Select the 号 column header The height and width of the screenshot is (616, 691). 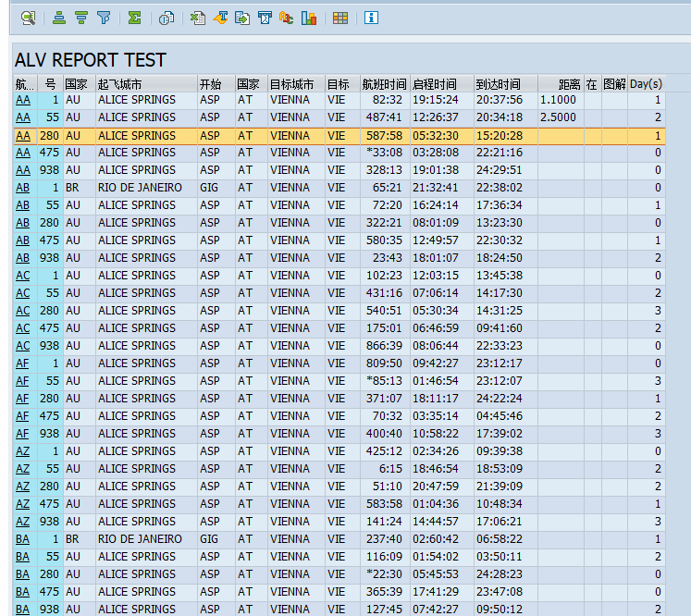point(51,84)
